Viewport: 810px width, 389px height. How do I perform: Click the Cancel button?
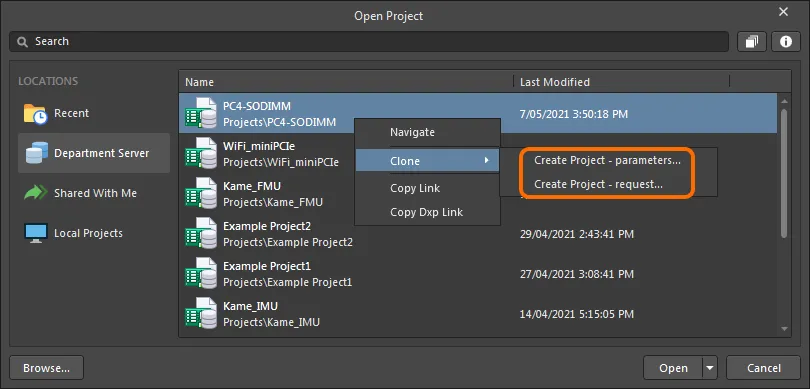click(764, 368)
